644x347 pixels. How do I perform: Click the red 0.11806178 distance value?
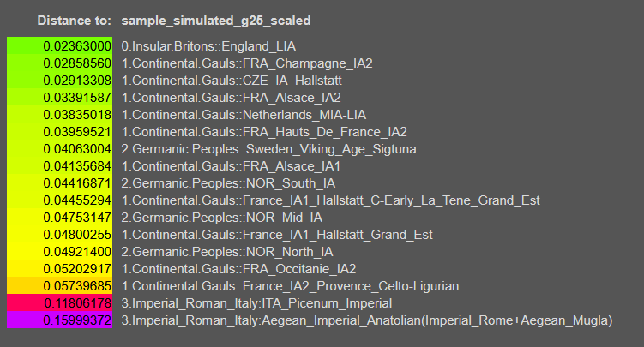(x=60, y=302)
